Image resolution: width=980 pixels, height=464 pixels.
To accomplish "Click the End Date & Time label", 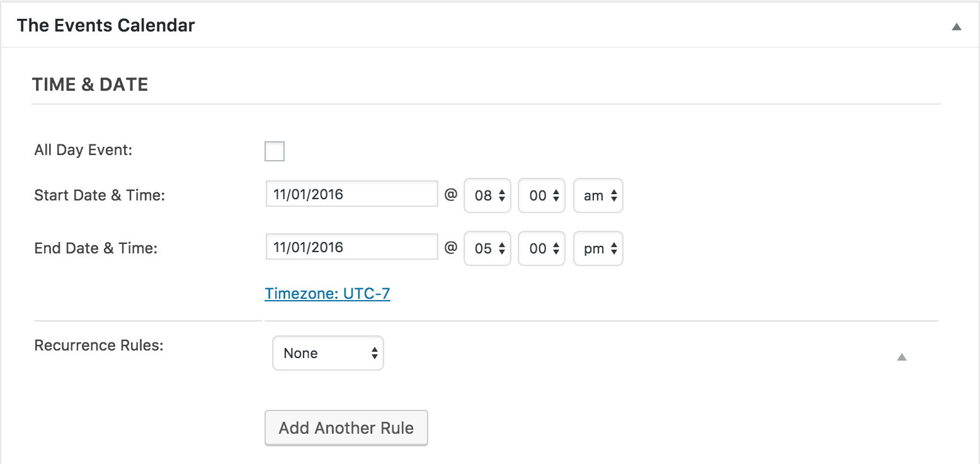I will click(x=96, y=248).
